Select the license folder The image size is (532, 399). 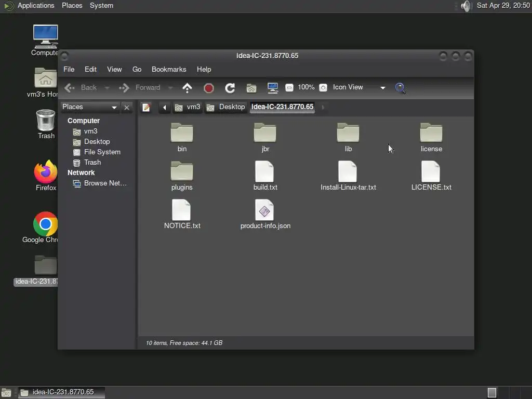tap(431, 137)
